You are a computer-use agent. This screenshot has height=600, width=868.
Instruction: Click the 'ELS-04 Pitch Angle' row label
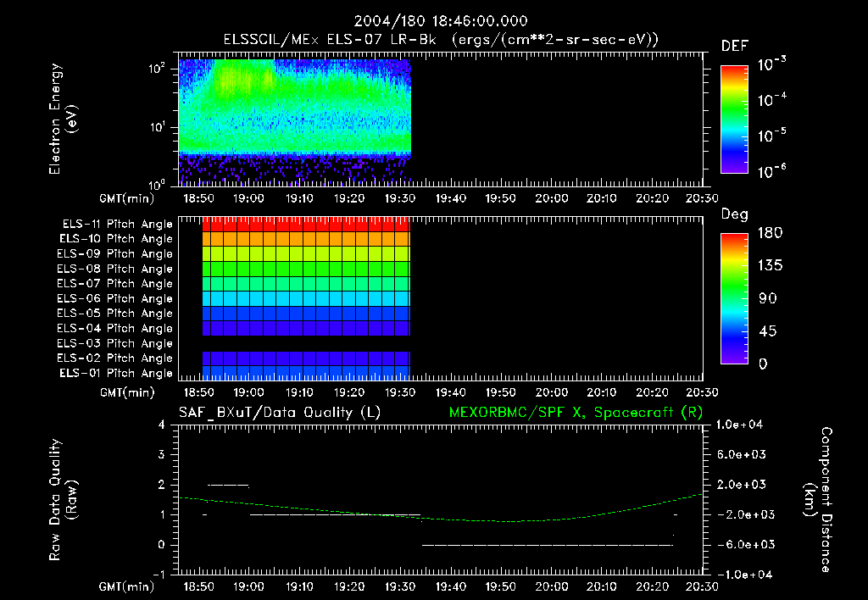[115, 328]
